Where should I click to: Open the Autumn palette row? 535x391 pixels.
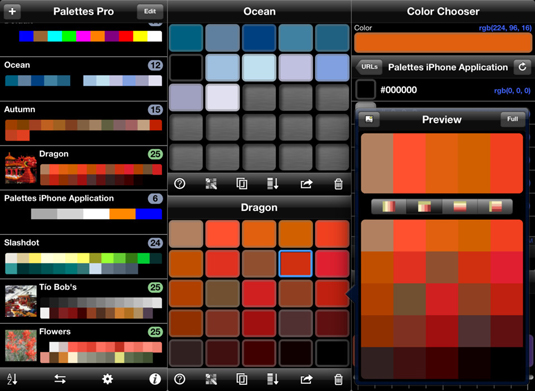(83, 123)
